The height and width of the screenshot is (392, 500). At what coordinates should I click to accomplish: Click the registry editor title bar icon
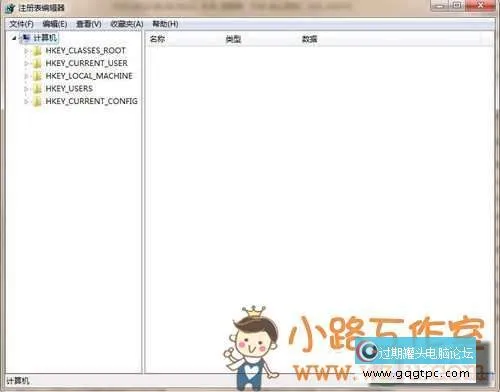click(x=10, y=8)
